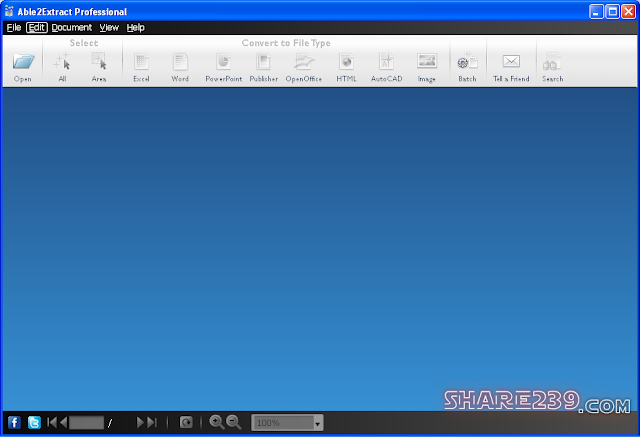Choose the Select Area tool
This screenshot has width=640, height=437.
click(99, 61)
